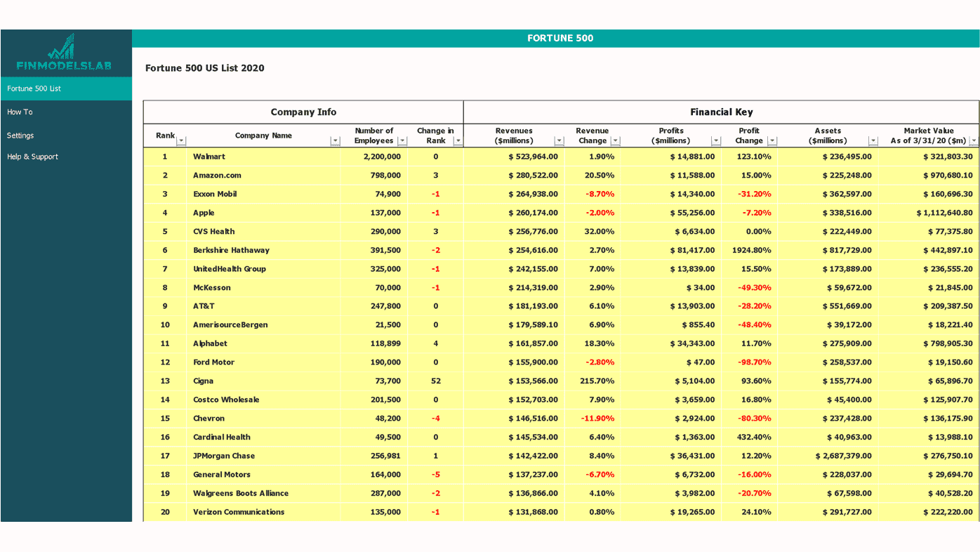Screen dimensions: 980x552
Task: Select Cigna's rank change value 52
Action: click(x=435, y=381)
